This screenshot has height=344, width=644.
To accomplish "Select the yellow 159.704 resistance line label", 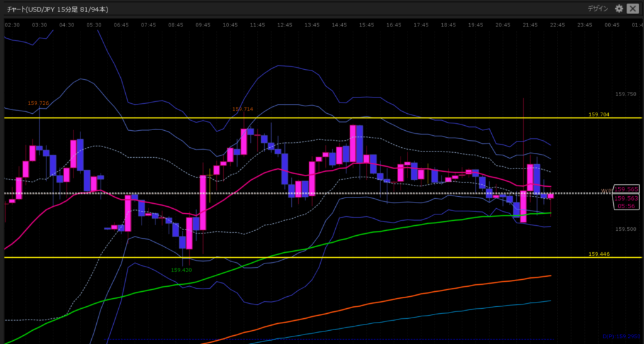I will coord(599,114).
